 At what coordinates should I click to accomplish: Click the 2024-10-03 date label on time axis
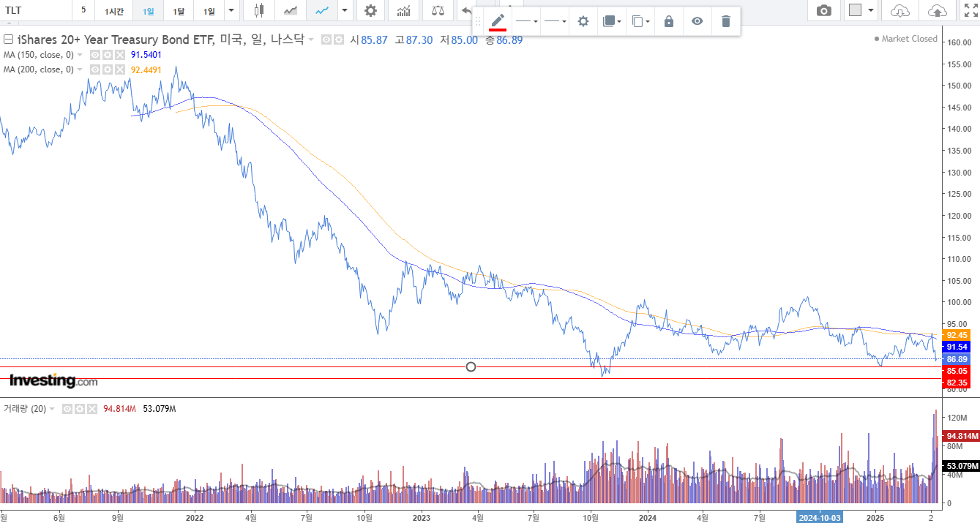[x=821, y=516]
